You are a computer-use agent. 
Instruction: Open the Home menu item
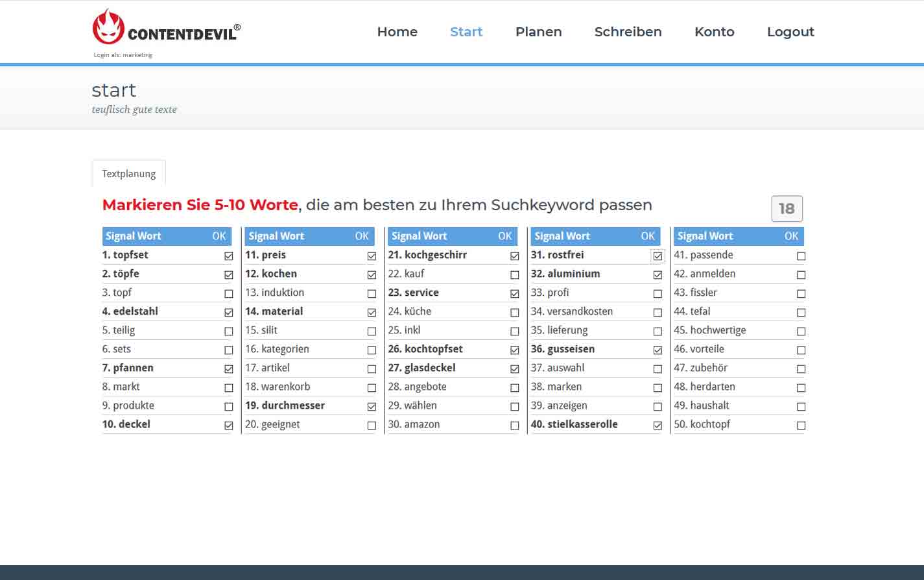[397, 32]
